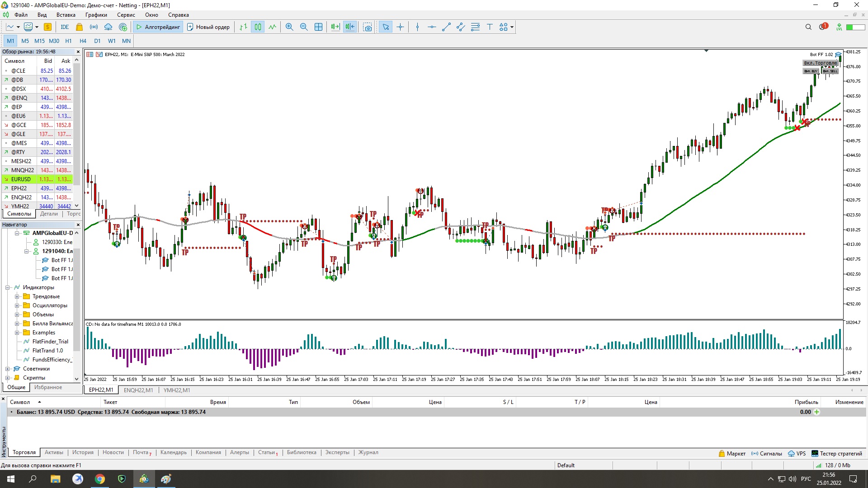Viewport: 868px width, 488px height.
Task: Select the H1 timeframe button
Action: 68,41
